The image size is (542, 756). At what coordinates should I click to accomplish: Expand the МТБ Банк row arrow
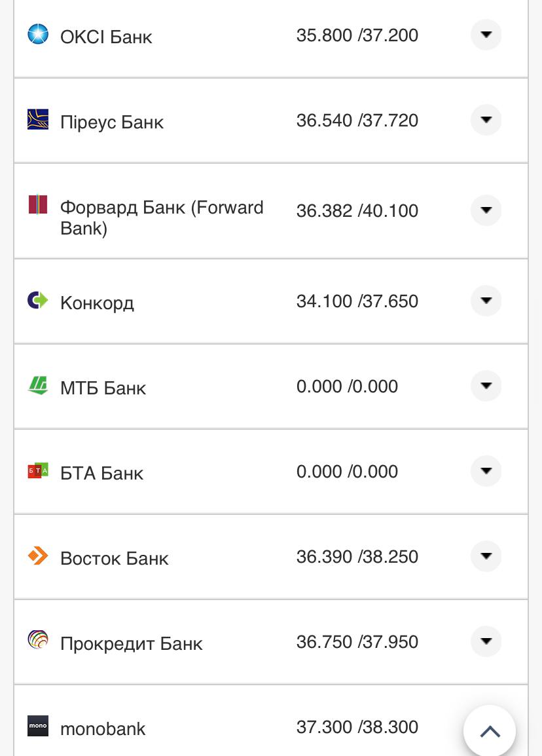pyautogui.click(x=486, y=386)
